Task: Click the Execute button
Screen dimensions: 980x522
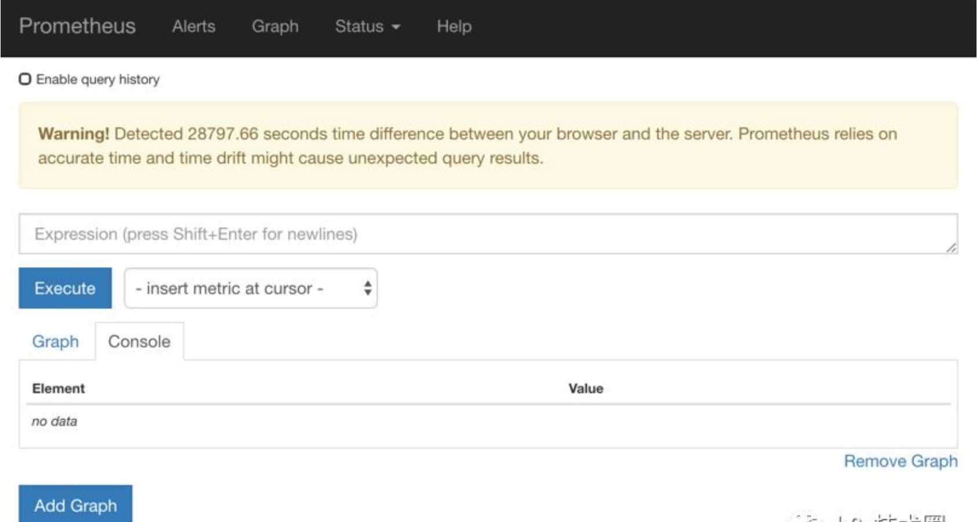Action: point(65,288)
